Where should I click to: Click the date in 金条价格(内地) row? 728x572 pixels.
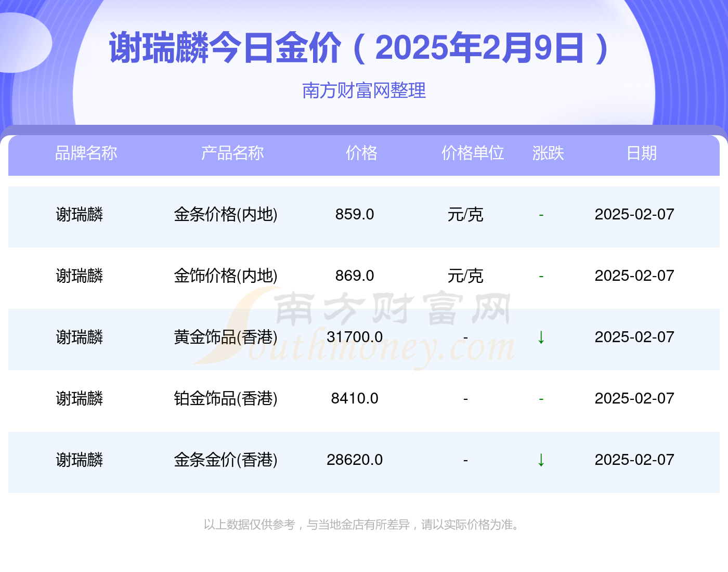click(634, 214)
